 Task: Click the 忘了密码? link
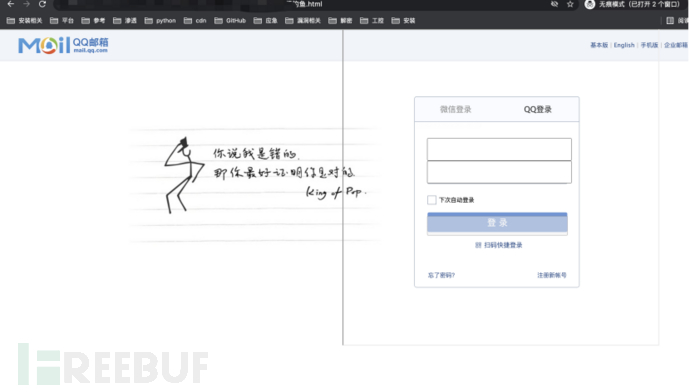point(441,275)
